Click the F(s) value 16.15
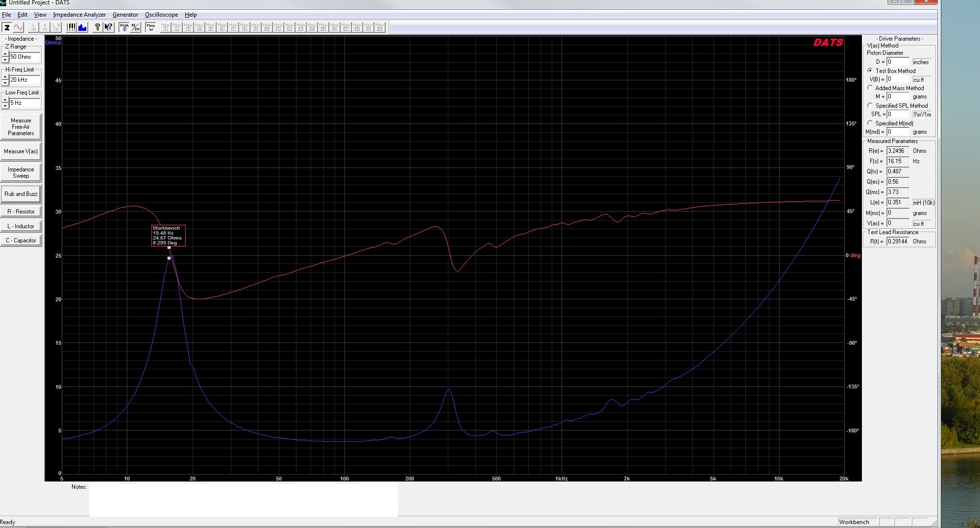 [x=898, y=161]
